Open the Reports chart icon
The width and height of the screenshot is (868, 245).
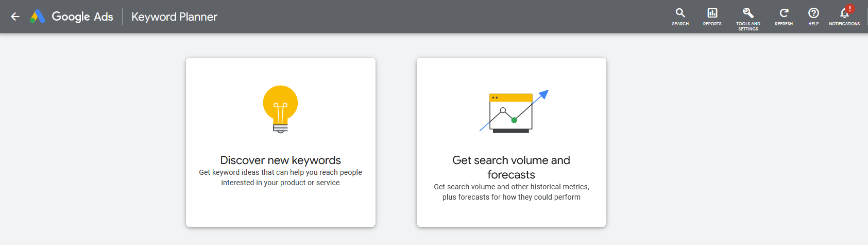coord(712,13)
